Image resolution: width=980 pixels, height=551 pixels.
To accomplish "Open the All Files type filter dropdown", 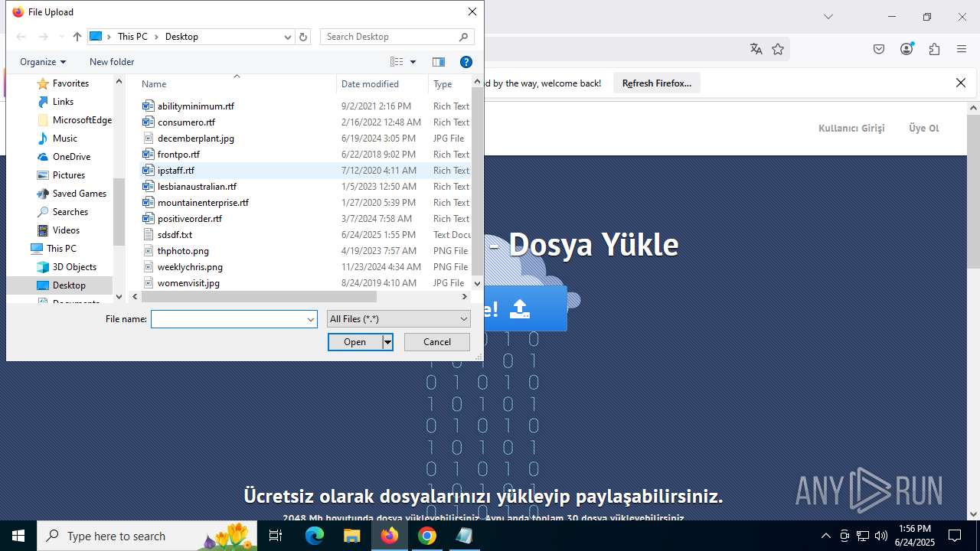I will coord(398,319).
